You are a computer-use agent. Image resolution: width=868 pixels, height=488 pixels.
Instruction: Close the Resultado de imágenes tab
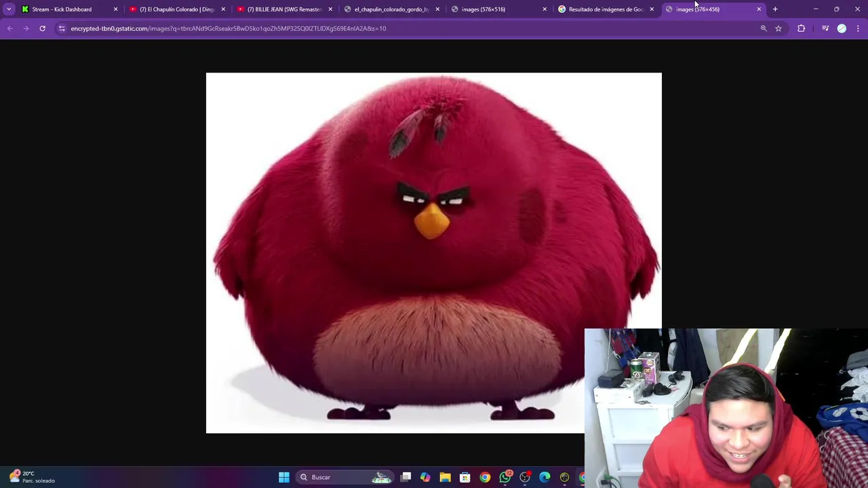(652, 9)
